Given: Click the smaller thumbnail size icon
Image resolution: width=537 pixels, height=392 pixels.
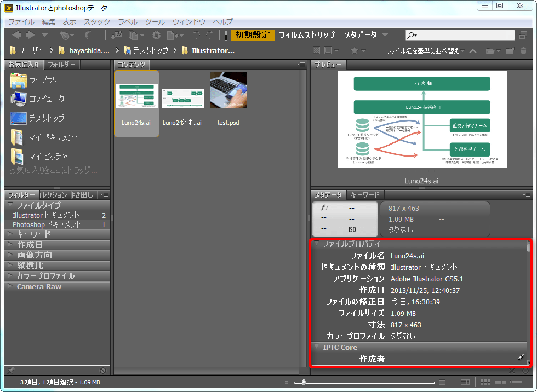Looking at the screenshot, I should click(286, 383).
